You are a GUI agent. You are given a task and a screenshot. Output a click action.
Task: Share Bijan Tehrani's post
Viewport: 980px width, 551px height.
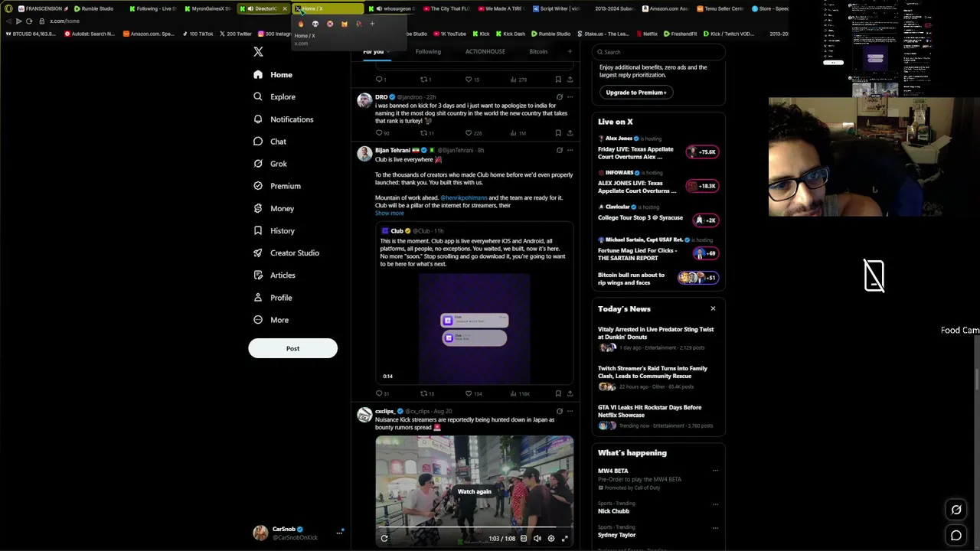(570, 393)
